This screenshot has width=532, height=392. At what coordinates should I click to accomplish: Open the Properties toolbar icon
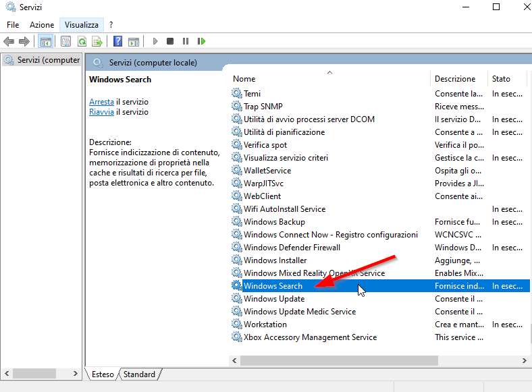(x=65, y=41)
